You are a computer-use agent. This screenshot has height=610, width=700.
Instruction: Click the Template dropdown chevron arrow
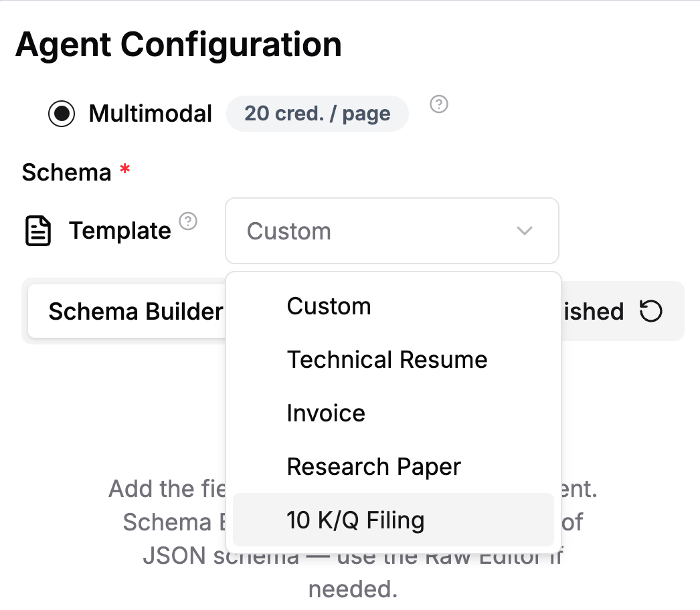click(x=525, y=231)
